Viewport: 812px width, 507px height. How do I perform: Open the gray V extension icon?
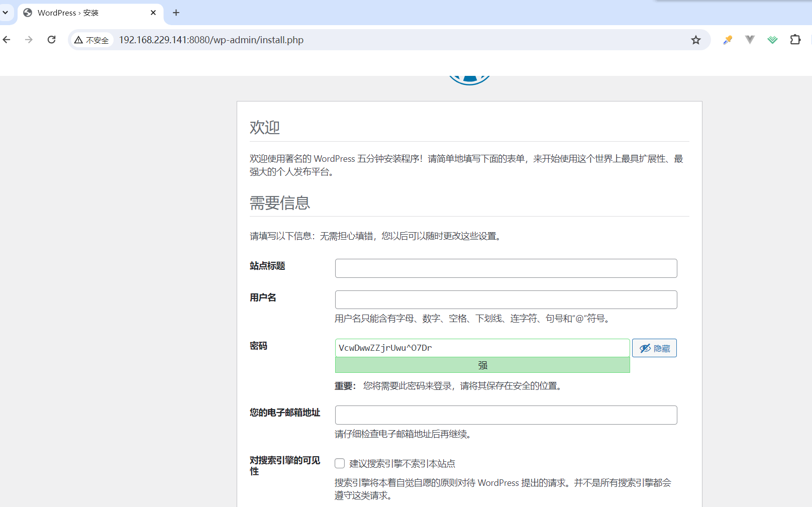[750, 40]
